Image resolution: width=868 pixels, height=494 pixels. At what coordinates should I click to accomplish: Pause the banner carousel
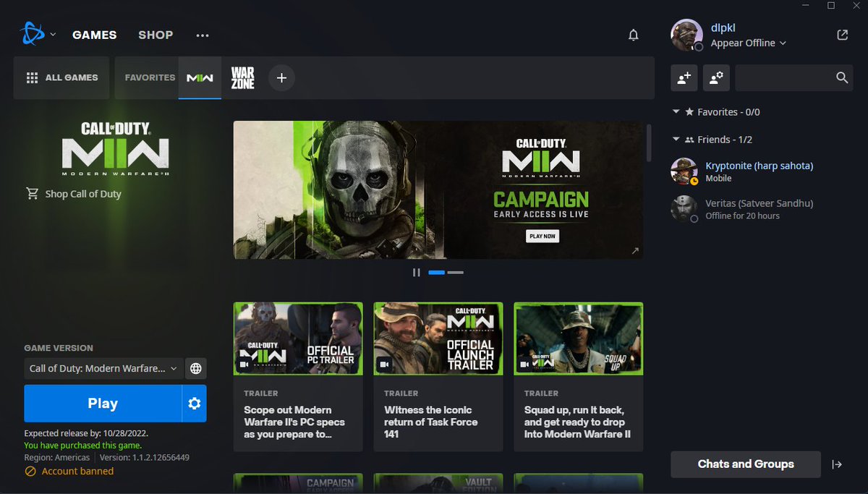(416, 273)
